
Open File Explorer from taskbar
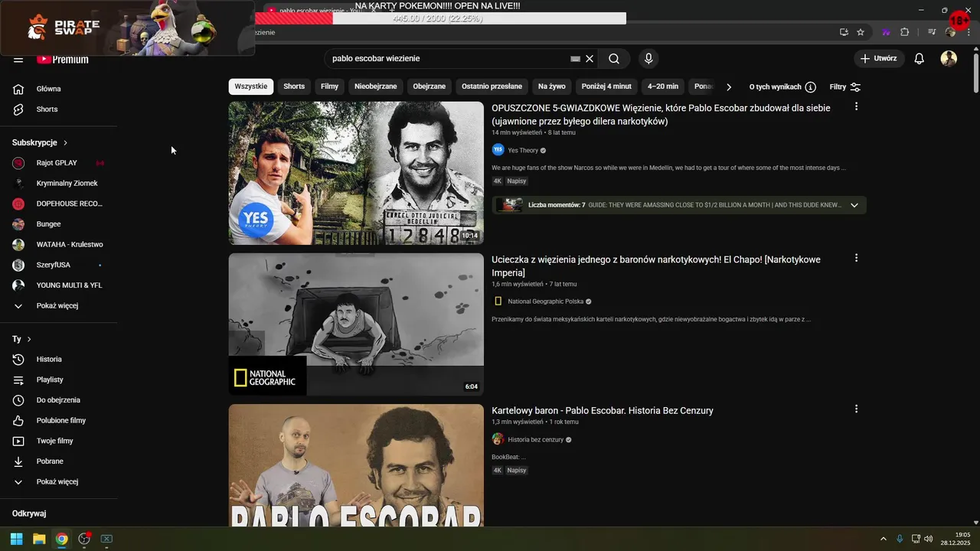tap(39, 539)
